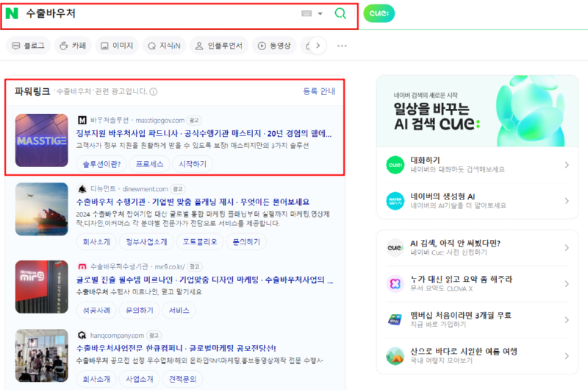
Task: Click the 서비스 chip
Action: tap(179, 311)
